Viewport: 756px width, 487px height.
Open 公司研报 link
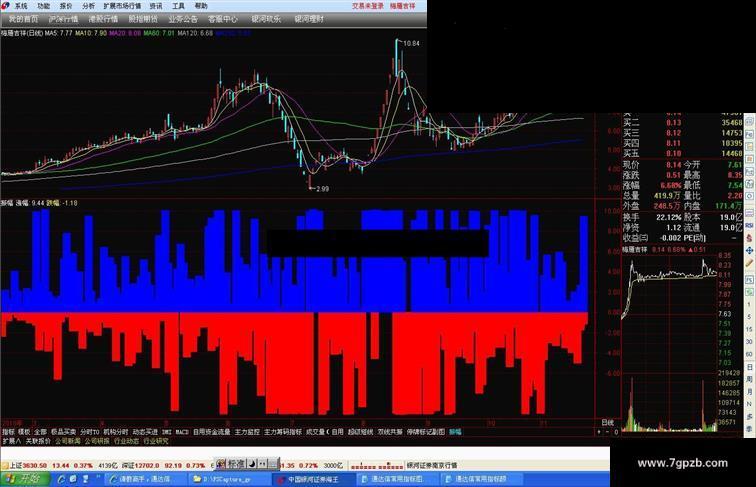pos(97,441)
